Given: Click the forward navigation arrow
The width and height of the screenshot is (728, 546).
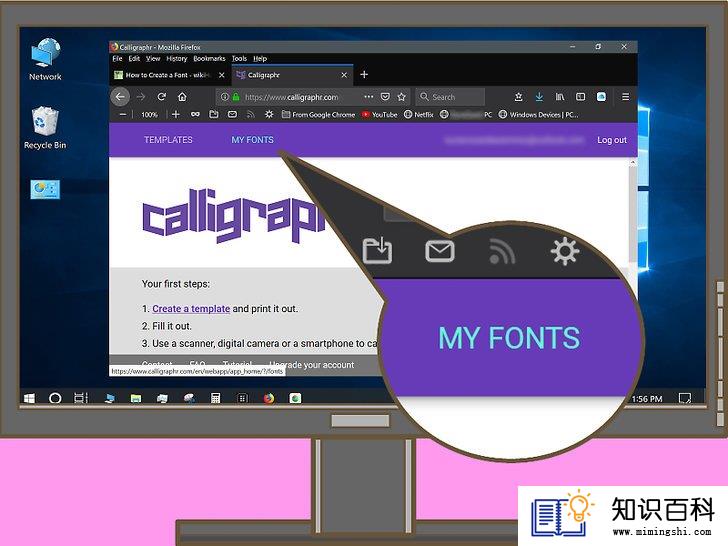Looking at the screenshot, I should pyautogui.click(x=141, y=97).
